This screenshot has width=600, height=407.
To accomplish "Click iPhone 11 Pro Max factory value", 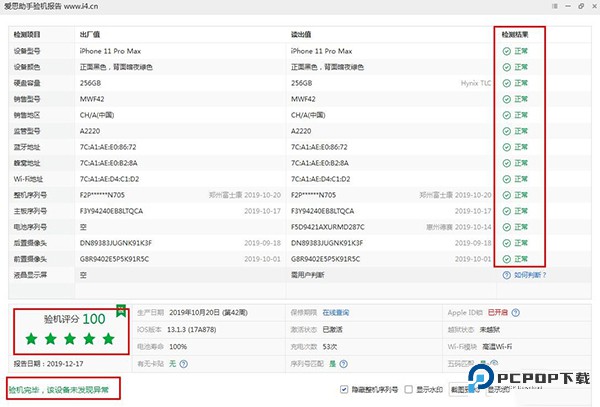I will [x=110, y=51].
